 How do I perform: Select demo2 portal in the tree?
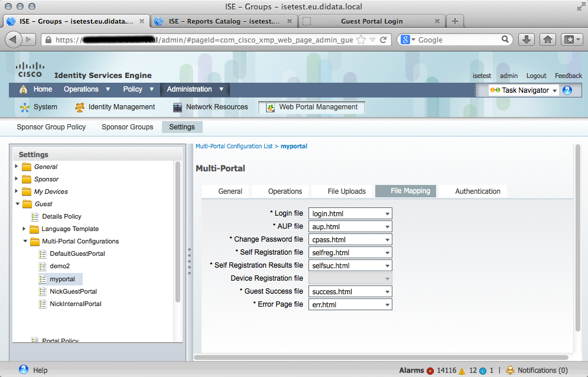[60, 266]
